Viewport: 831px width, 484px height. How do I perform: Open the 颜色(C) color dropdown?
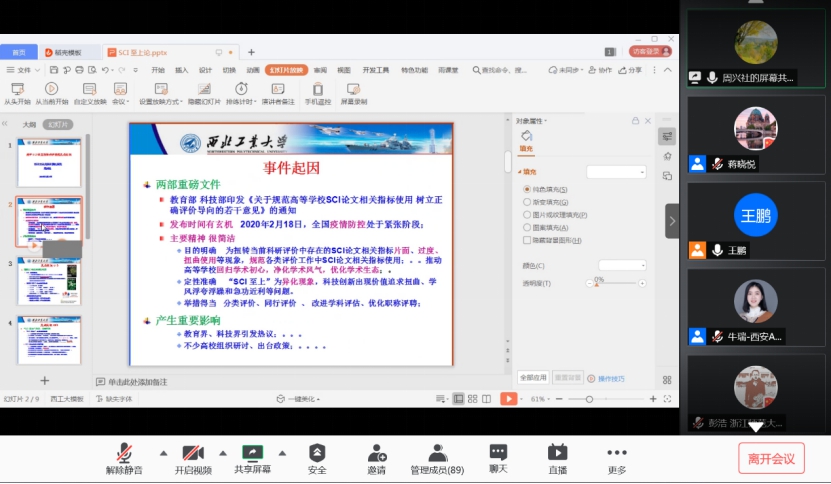coord(622,265)
